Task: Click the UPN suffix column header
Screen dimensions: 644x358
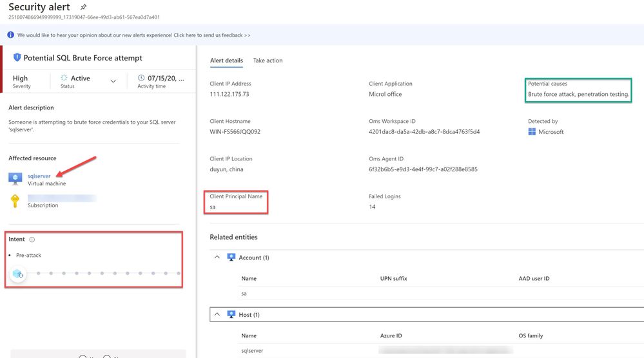Action: [393, 278]
